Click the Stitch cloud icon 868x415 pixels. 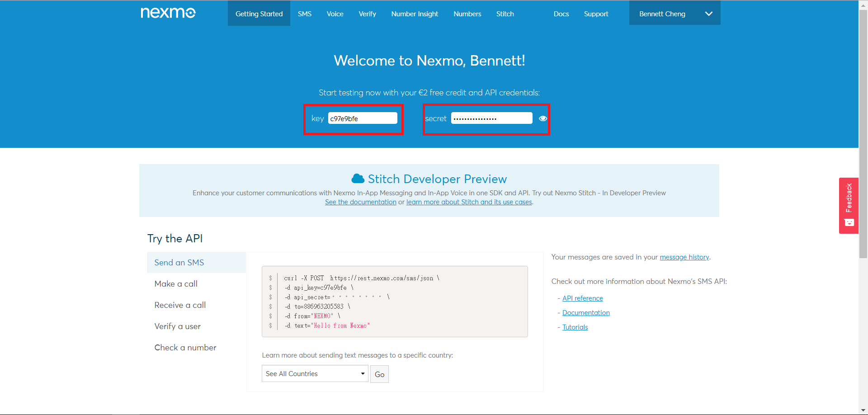tap(358, 179)
